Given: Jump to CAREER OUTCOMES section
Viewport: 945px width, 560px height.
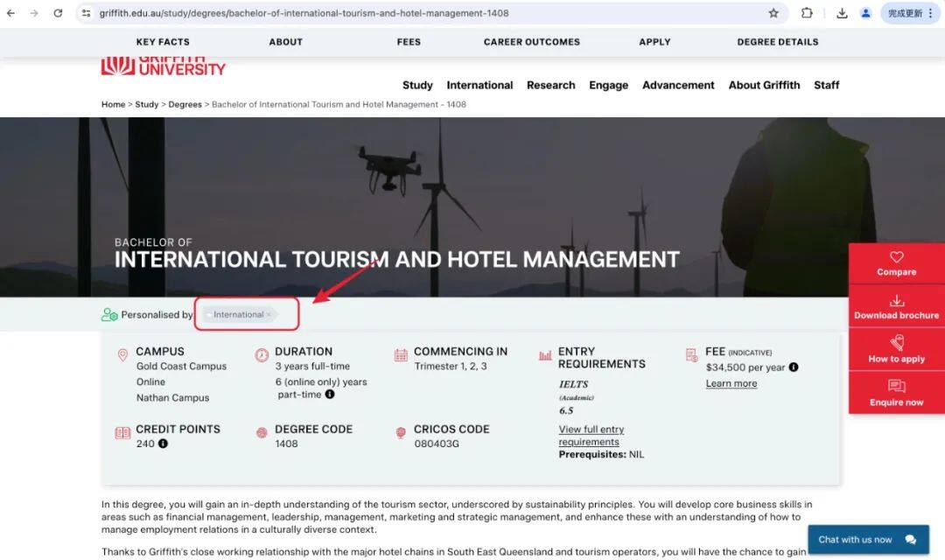Looking at the screenshot, I should 532,42.
